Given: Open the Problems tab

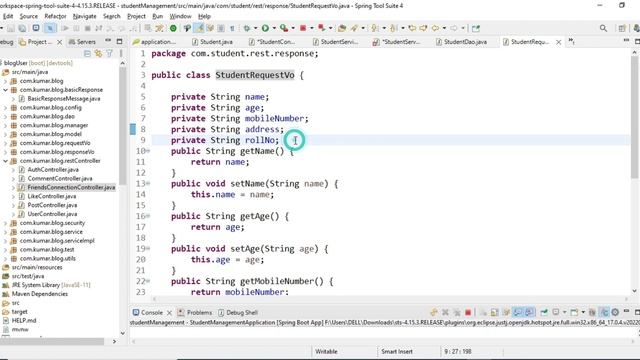Looking at the screenshot, I should (195, 313).
